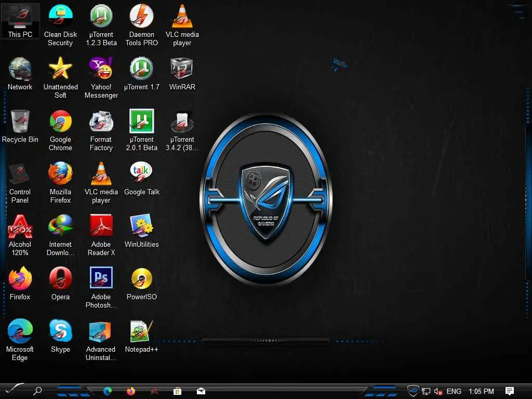
Task: Open Microsoft Store taskbar icon
Action: coord(177,391)
